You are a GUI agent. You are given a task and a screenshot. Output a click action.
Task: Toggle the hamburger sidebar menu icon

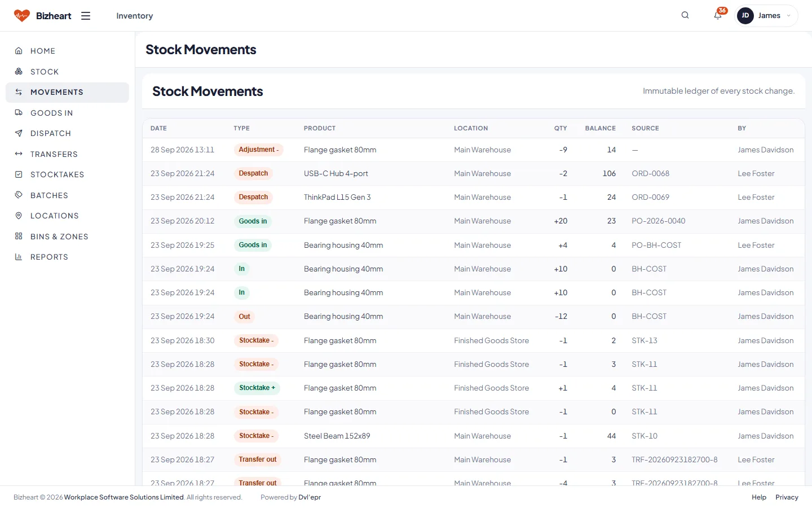point(86,16)
